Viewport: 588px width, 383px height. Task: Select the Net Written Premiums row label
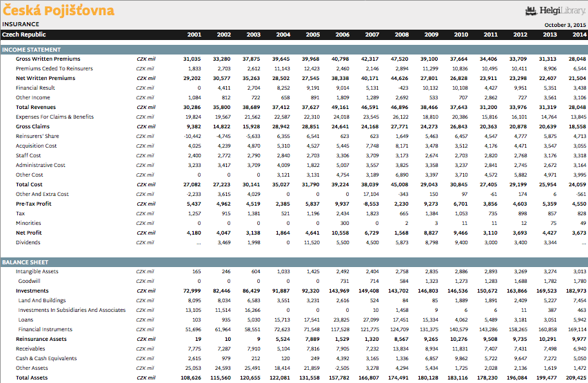[45, 78]
